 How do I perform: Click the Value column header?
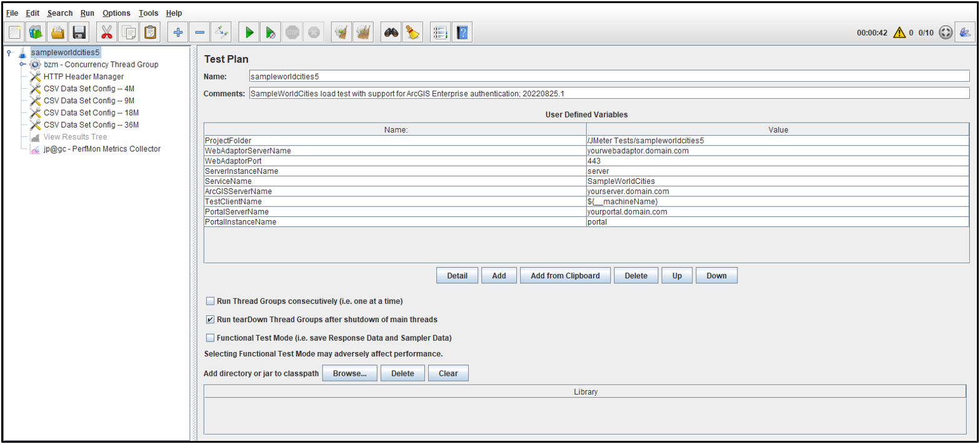[777, 130]
